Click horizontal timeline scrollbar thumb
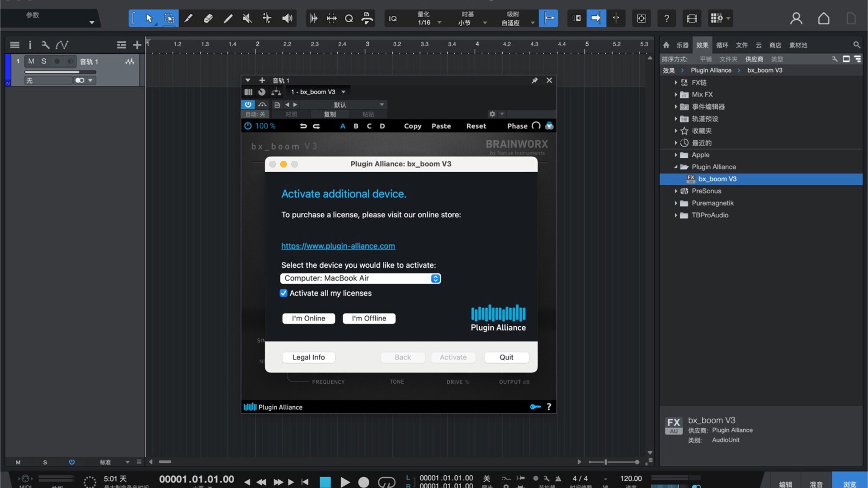This screenshot has width=868, height=488. click(x=165, y=462)
